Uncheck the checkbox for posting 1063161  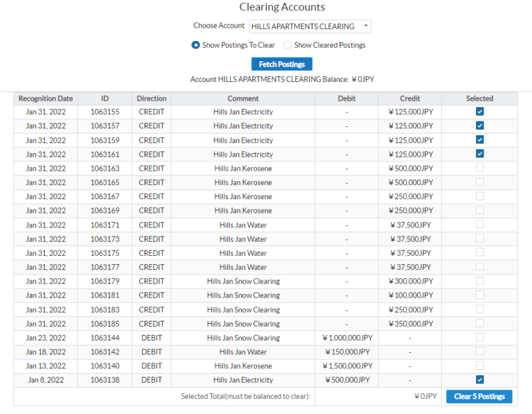(479, 154)
